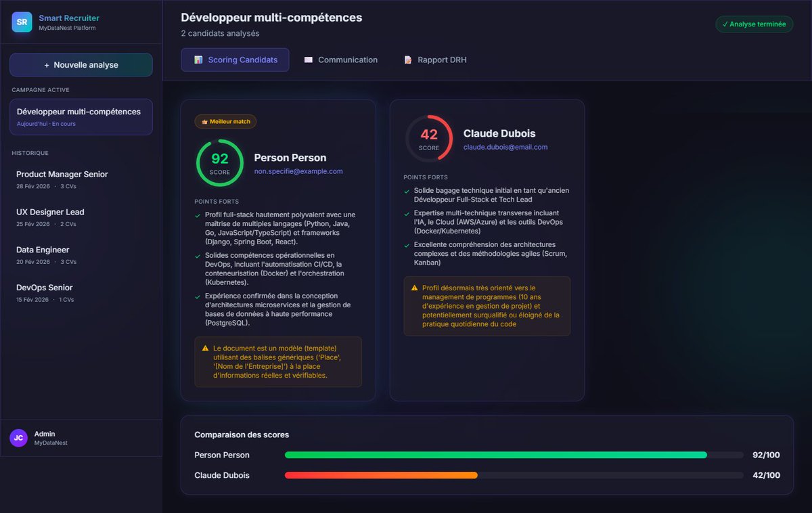Switch to the Communication tab
The height and width of the screenshot is (513, 812).
coord(341,60)
